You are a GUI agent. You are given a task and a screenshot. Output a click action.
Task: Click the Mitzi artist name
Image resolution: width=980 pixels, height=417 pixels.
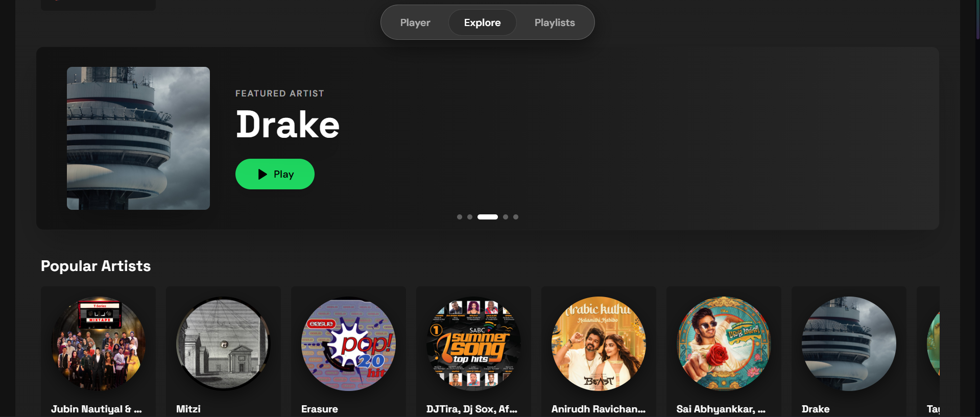click(188, 409)
